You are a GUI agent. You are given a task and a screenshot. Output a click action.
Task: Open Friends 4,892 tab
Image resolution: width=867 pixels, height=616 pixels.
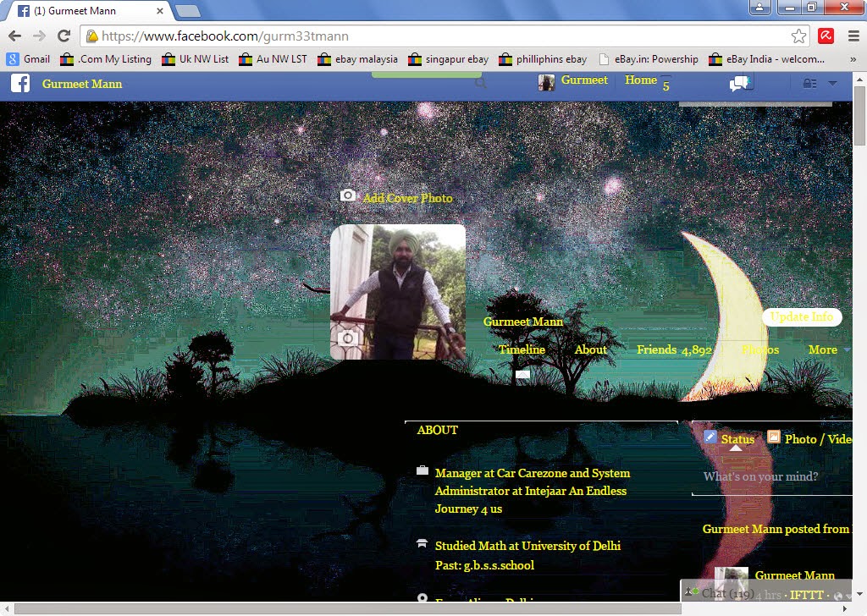[x=674, y=349]
